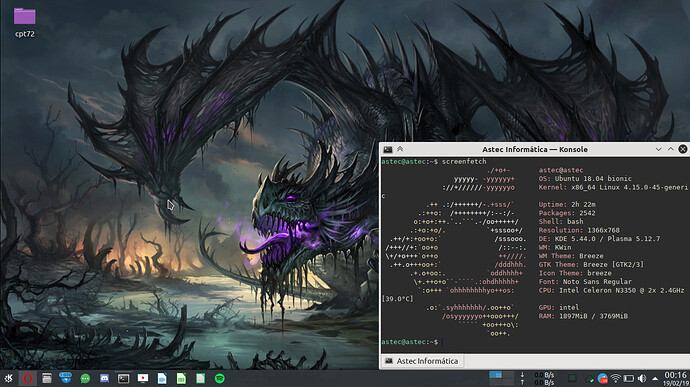Image resolution: width=690 pixels, height=387 pixels.
Task: Click the 'GTK Theme: Breeze [GTK2/3]' line
Action: point(591,265)
